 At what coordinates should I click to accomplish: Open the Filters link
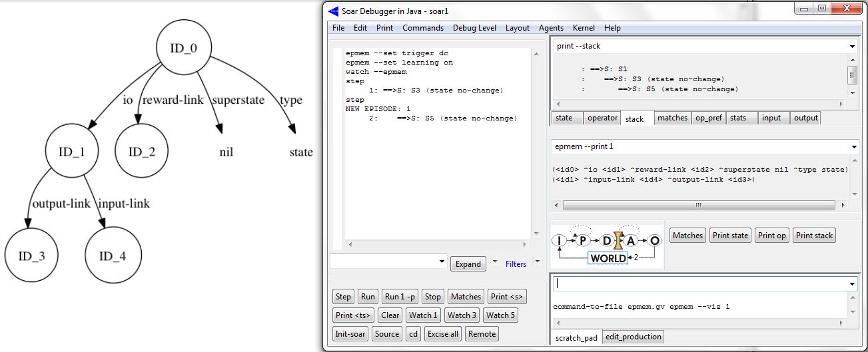click(x=516, y=264)
